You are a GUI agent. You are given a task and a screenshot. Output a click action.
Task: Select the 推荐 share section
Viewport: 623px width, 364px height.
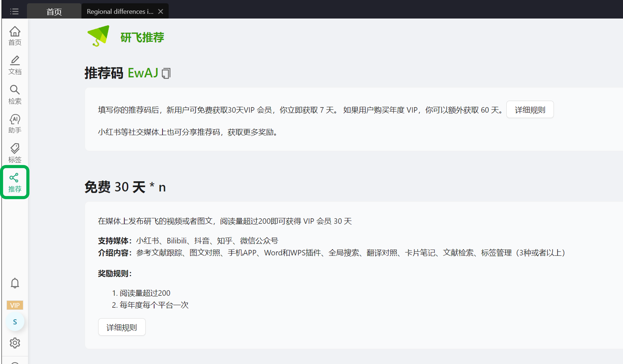[15, 182]
